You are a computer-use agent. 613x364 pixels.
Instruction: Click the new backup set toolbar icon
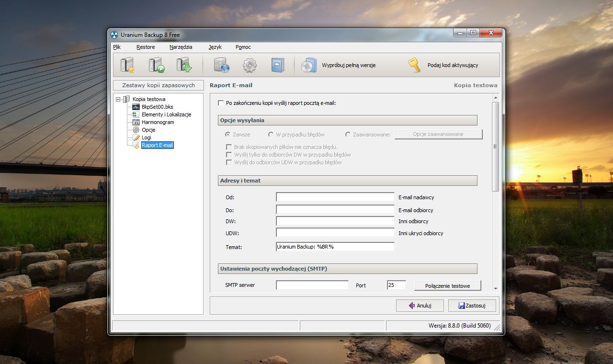point(128,65)
